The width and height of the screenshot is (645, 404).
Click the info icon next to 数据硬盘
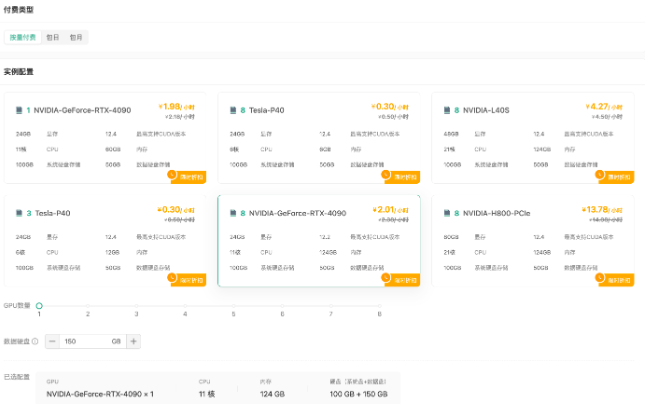pos(35,341)
